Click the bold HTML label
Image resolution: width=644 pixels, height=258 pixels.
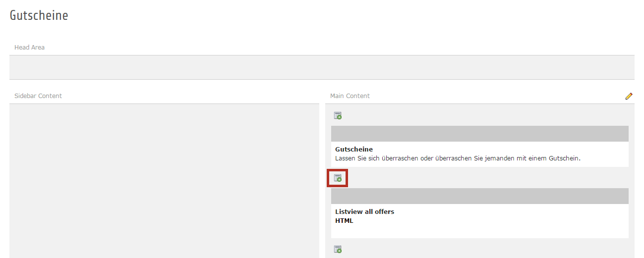coord(344,221)
